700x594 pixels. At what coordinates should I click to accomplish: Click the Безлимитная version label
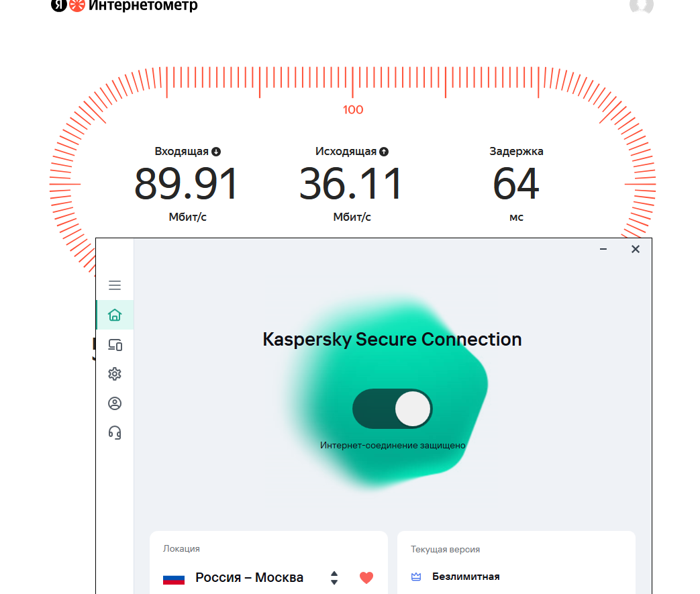tap(466, 577)
